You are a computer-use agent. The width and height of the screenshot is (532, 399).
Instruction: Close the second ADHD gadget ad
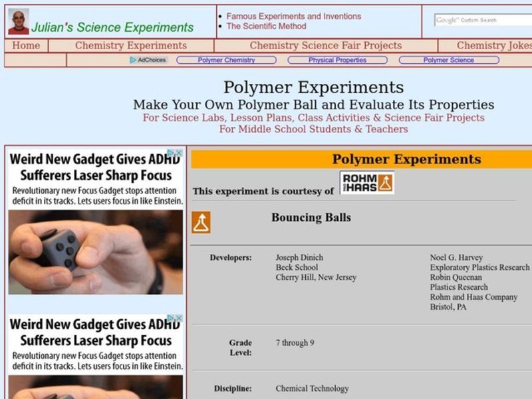tap(179, 319)
